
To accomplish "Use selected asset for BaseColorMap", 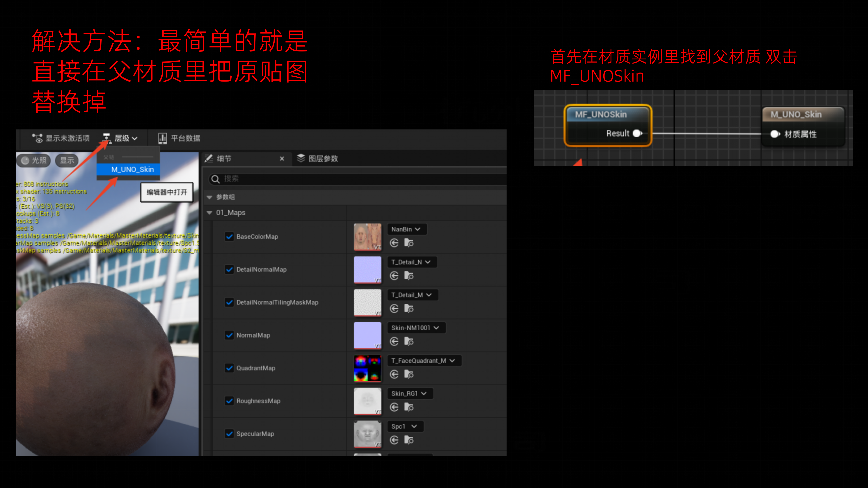I will pos(394,243).
